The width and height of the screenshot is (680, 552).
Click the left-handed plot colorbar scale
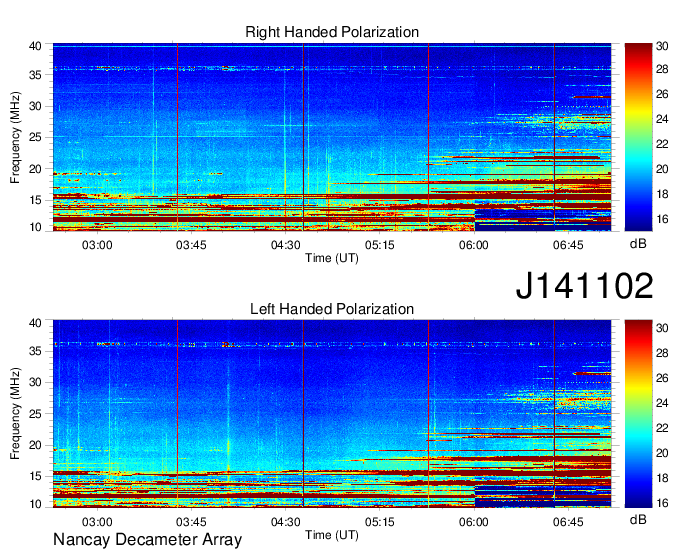[638, 414]
